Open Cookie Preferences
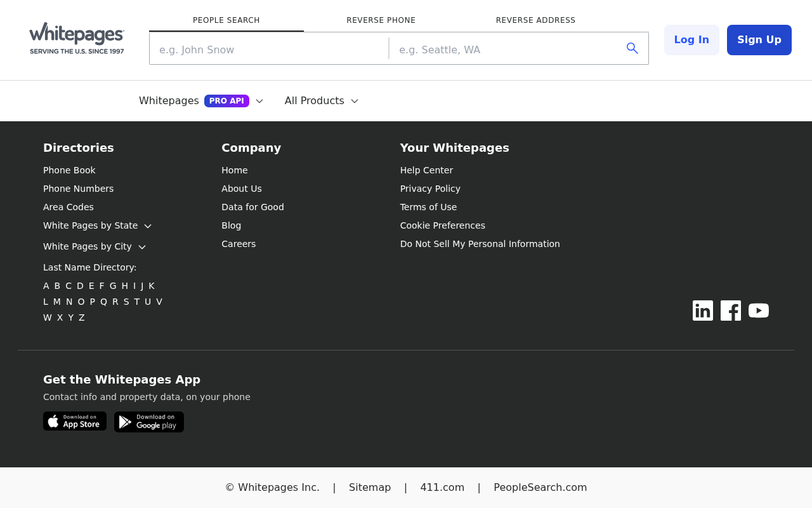Image resolution: width=812 pixels, height=508 pixels. coord(443,225)
